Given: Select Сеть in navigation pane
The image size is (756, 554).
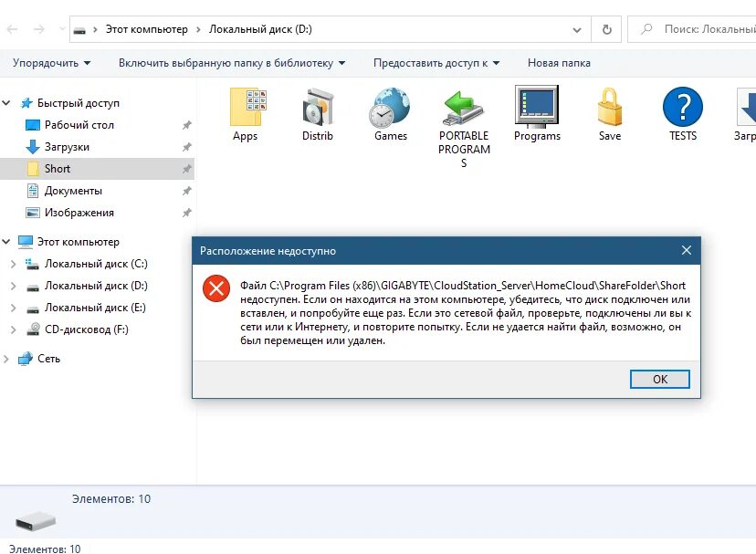Looking at the screenshot, I should [x=48, y=359].
